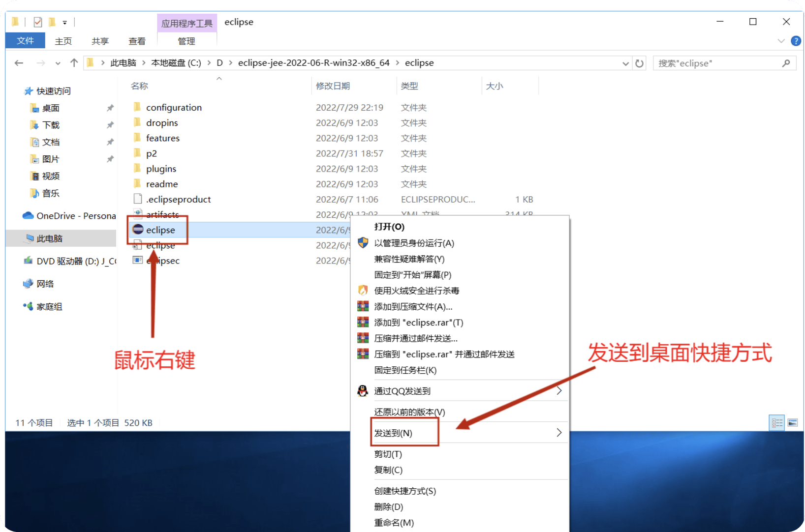Viewport: 805px width, 532px height.
Task: Choose 重命名(M) from context menu
Action: (460, 522)
